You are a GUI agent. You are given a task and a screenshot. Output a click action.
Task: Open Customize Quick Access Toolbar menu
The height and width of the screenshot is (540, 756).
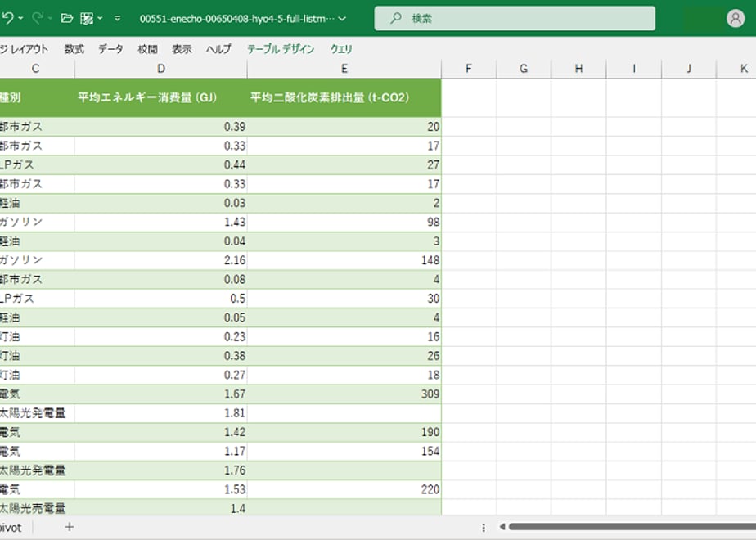point(118,18)
